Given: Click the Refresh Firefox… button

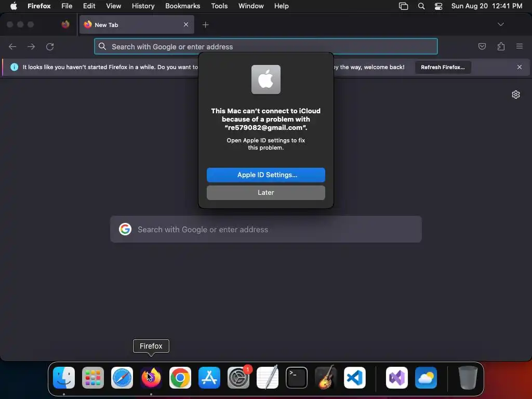Looking at the screenshot, I should tap(443, 67).
